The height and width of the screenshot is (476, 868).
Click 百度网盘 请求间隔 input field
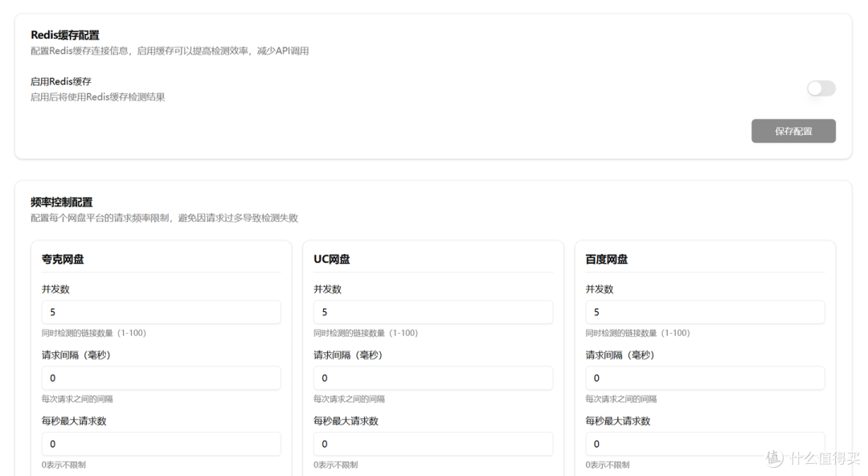[705, 378]
